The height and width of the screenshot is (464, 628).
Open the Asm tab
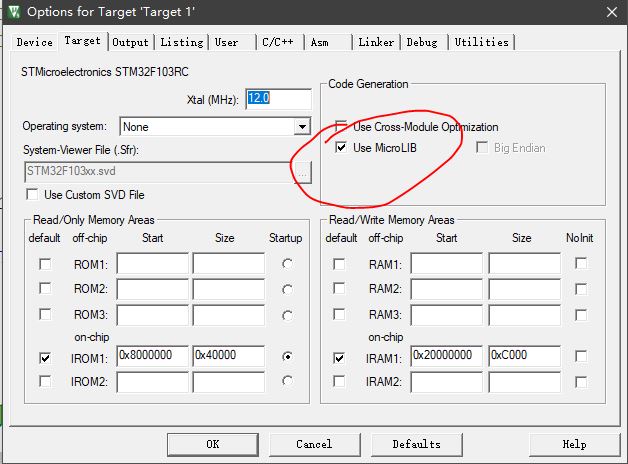click(x=320, y=42)
